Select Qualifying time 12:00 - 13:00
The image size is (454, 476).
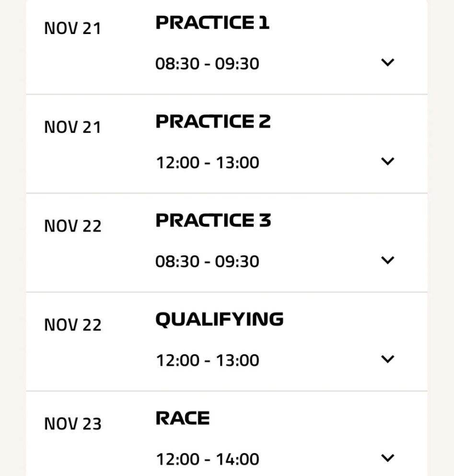207,360
